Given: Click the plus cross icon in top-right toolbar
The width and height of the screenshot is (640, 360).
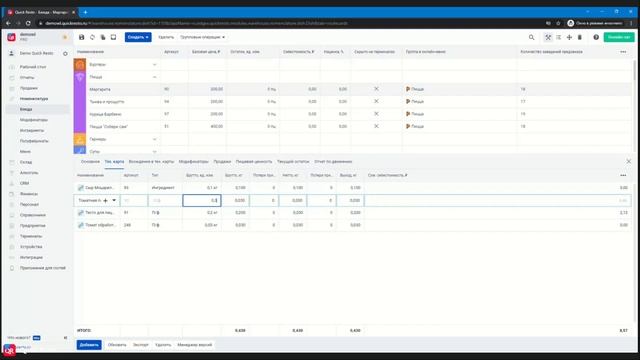Looking at the screenshot, I should tap(569, 37).
